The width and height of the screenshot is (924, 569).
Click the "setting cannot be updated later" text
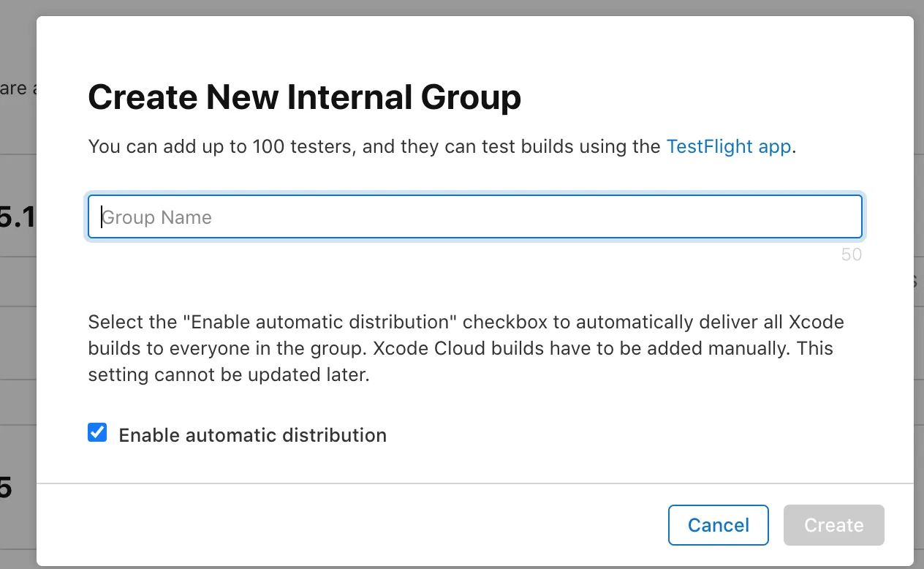[228, 376]
